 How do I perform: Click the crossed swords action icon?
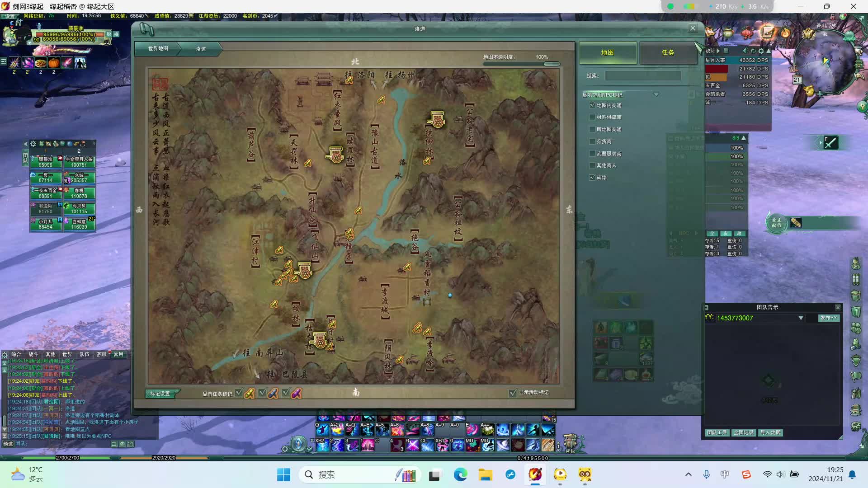[x=830, y=143]
